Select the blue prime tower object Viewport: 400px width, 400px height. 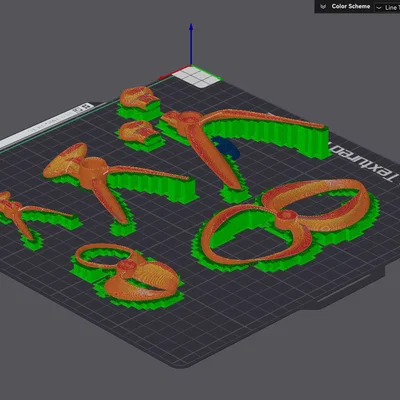pos(227,147)
